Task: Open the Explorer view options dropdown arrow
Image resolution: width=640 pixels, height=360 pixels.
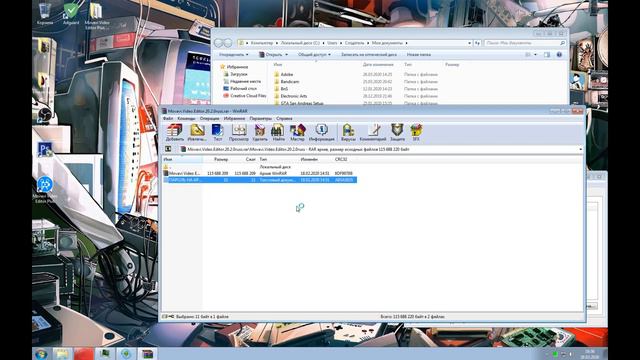Action: (536, 55)
